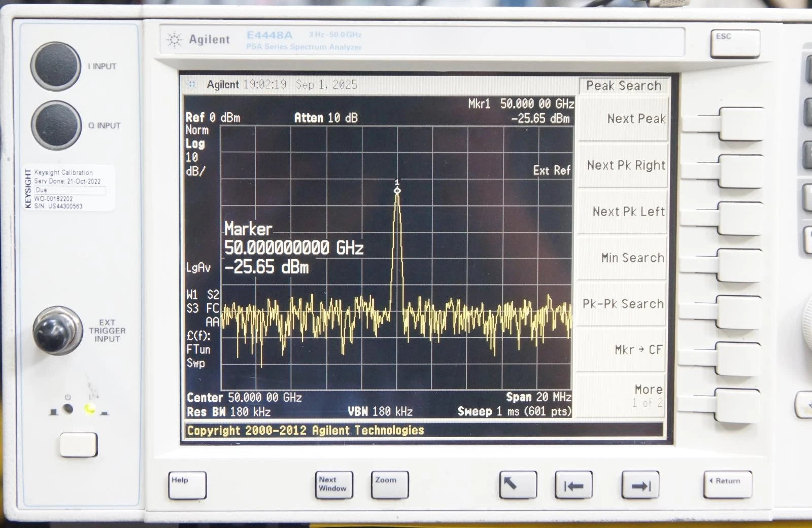This screenshot has height=528, width=812.
Task: Click the EXT TRIGGER INPUT connector
Action: pos(57,331)
